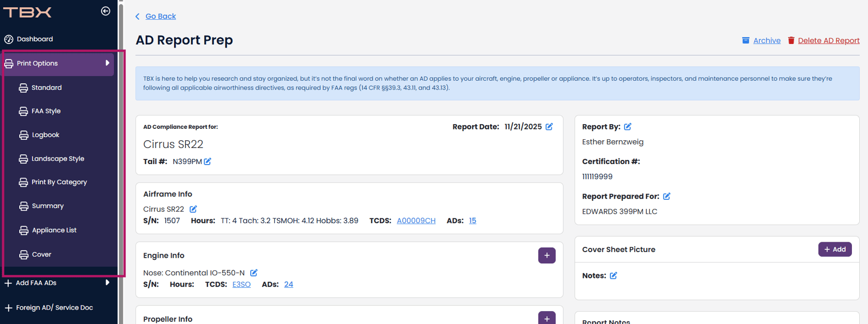Image resolution: width=868 pixels, height=324 pixels.
Task: Select the Standard print option
Action: click(47, 87)
